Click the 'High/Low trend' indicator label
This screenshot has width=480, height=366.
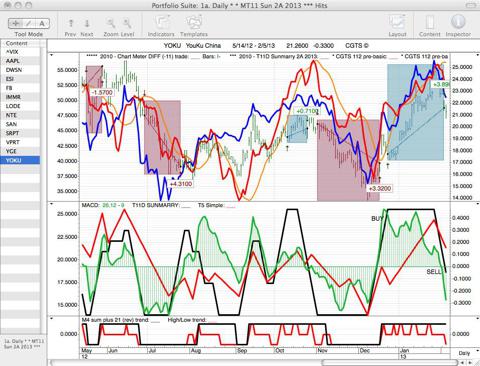(x=187, y=320)
